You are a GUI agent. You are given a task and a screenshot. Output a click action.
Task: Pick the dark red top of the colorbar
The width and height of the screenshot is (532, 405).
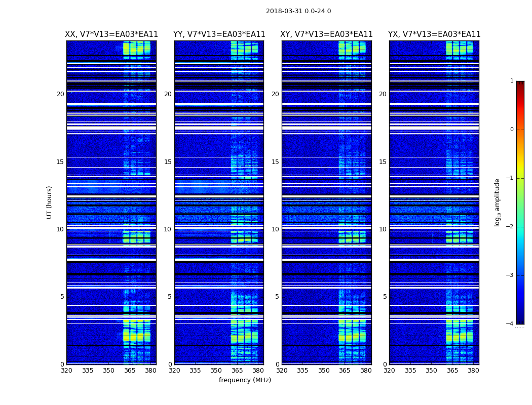pyautogui.click(x=520, y=84)
